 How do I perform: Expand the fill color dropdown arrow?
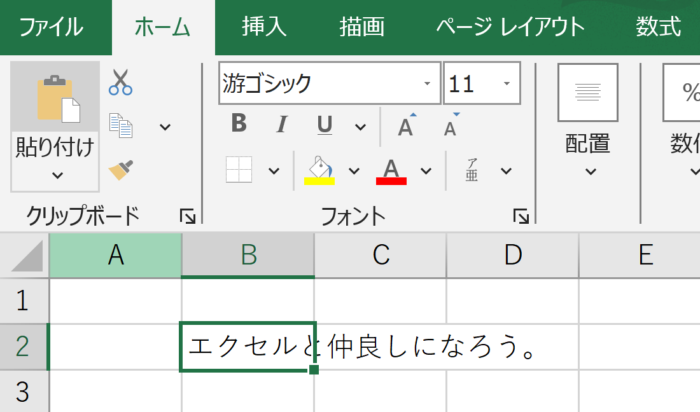[353, 170]
